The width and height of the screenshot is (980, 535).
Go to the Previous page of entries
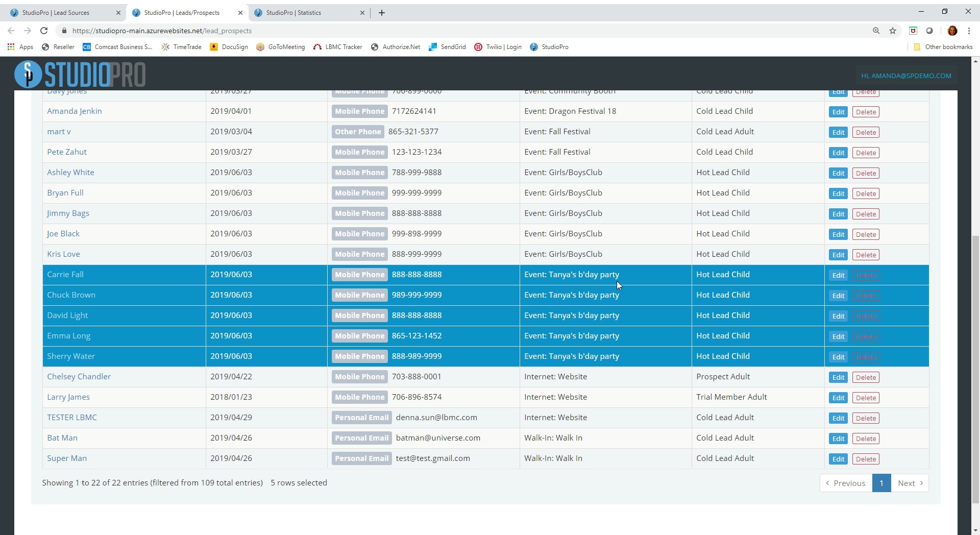click(x=846, y=483)
